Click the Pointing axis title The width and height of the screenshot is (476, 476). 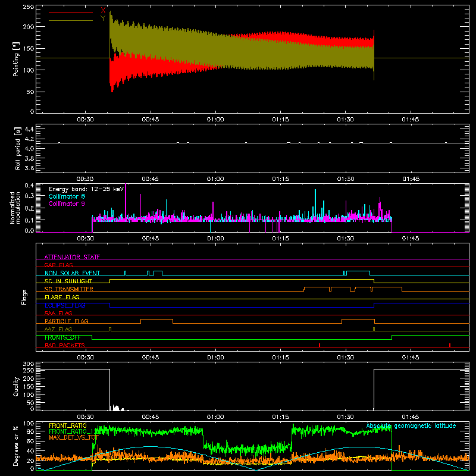pos(16,59)
